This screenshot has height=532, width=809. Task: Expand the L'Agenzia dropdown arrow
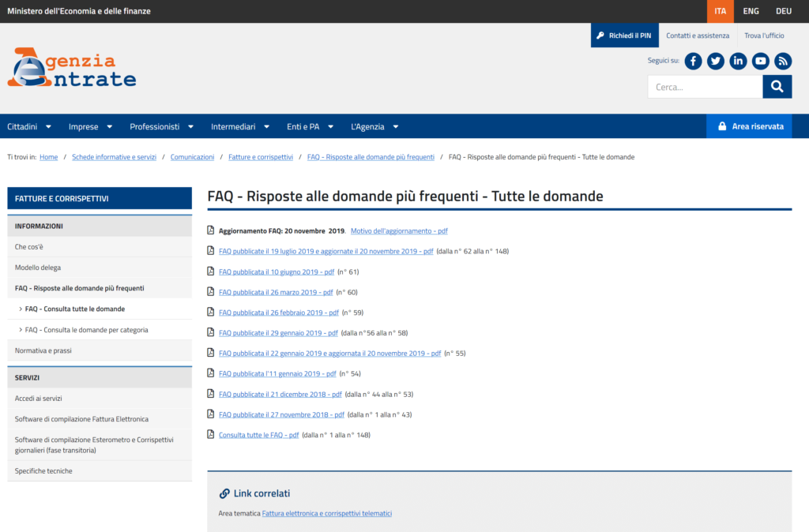[x=396, y=127]
